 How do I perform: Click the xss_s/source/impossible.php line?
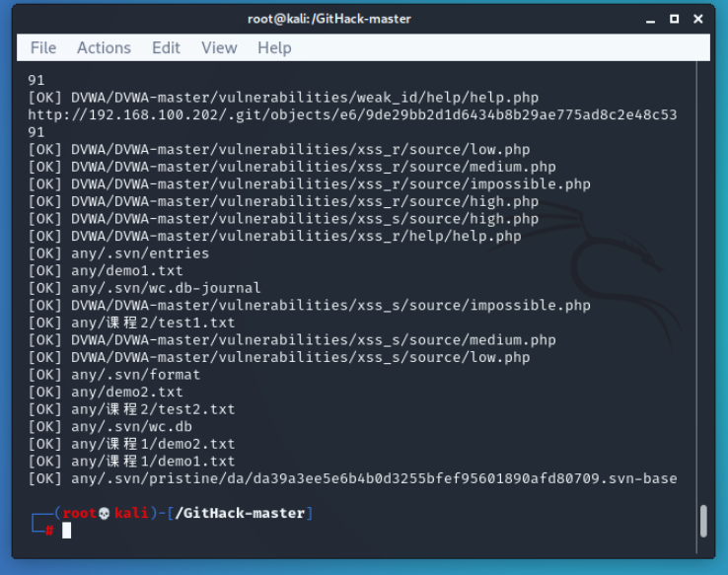(309, 306)
